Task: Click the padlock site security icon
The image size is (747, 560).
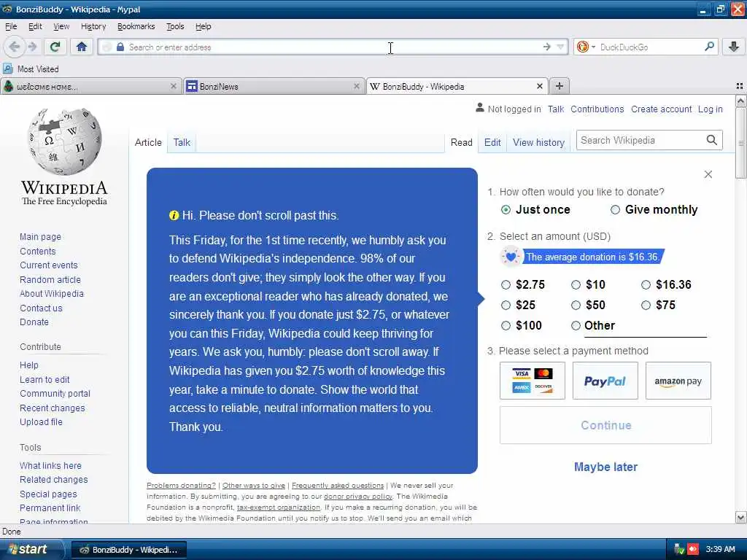Action: click(x=120, y=47)
